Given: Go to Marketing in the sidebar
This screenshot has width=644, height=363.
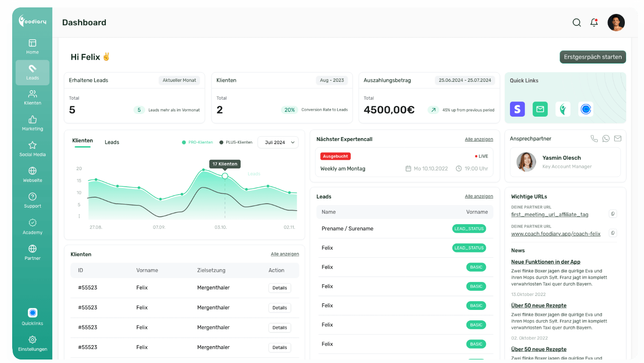Looking at the screenshot, I should [33, 123].
